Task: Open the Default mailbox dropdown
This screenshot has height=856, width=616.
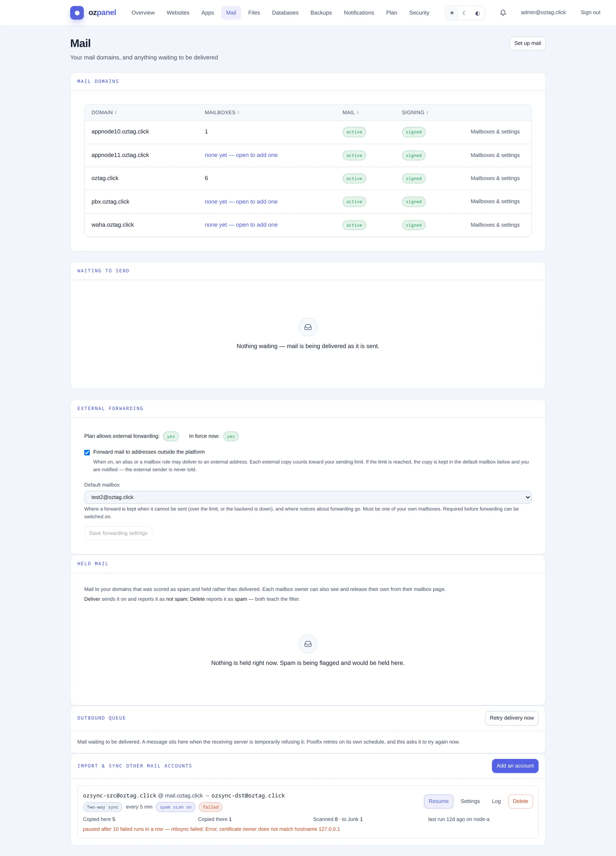Action: pos(308,497)
